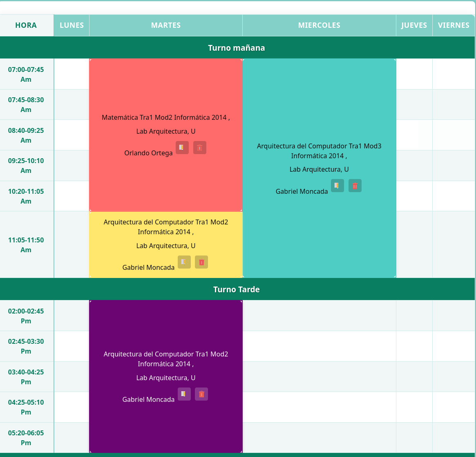Delete the purple afternoon Arquitectura class
The image size is (476, 457).
pyautogui.click(x=201, y=394)
